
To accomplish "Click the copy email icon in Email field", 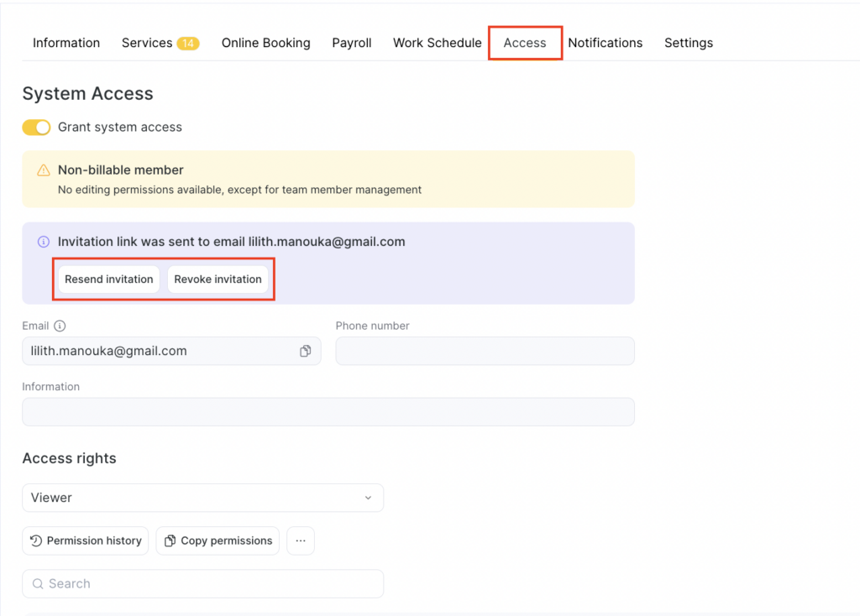I will 306,352.
